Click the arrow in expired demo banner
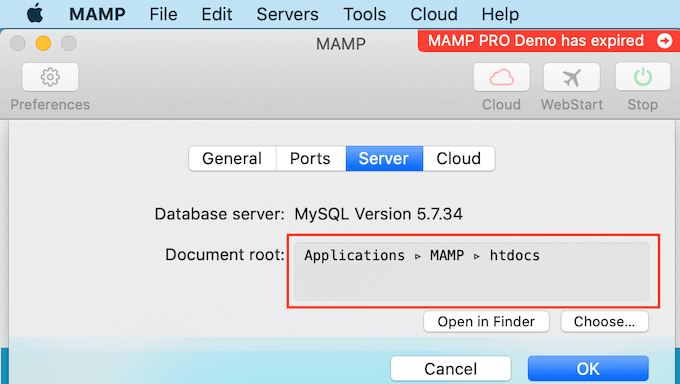Image resolution: width=680 pixels, height=384 pixels. [x=664, y=41]
